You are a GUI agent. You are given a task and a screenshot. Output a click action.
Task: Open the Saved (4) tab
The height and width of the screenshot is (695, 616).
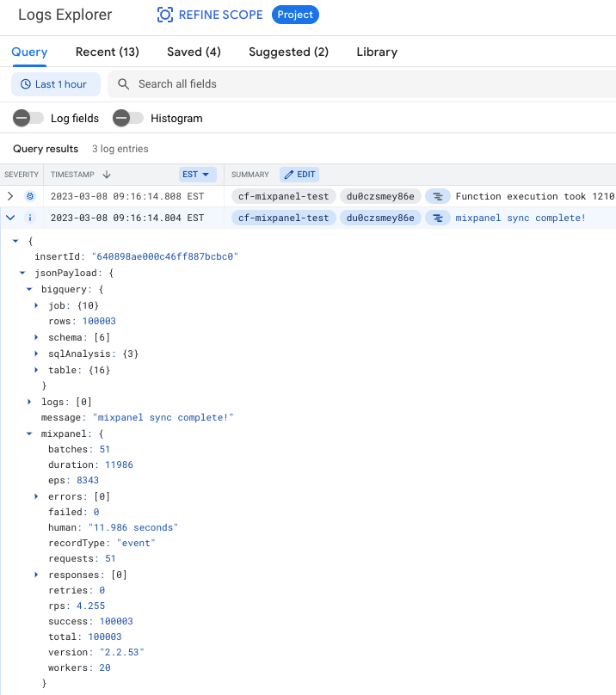pyautogui.click(x=194, y=52)
